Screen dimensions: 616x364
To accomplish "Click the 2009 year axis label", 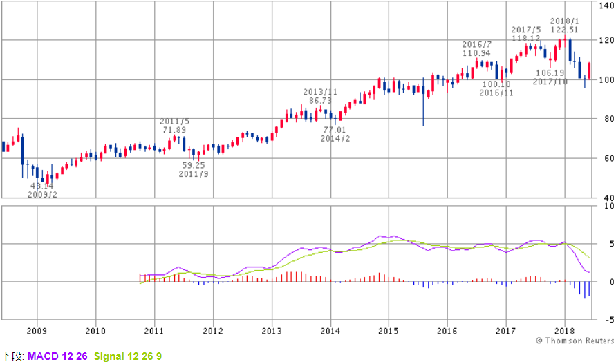I will pos(37,331).
